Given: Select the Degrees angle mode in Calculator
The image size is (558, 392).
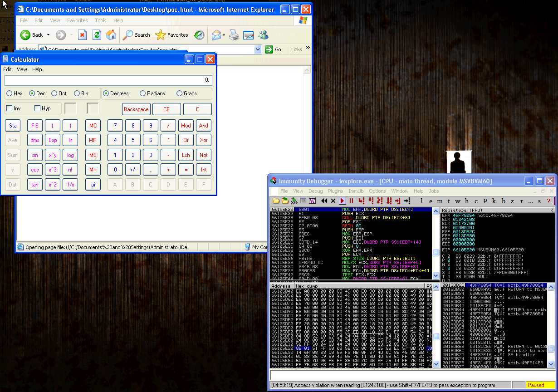Looking at the screenshot, I should (106, 93).
